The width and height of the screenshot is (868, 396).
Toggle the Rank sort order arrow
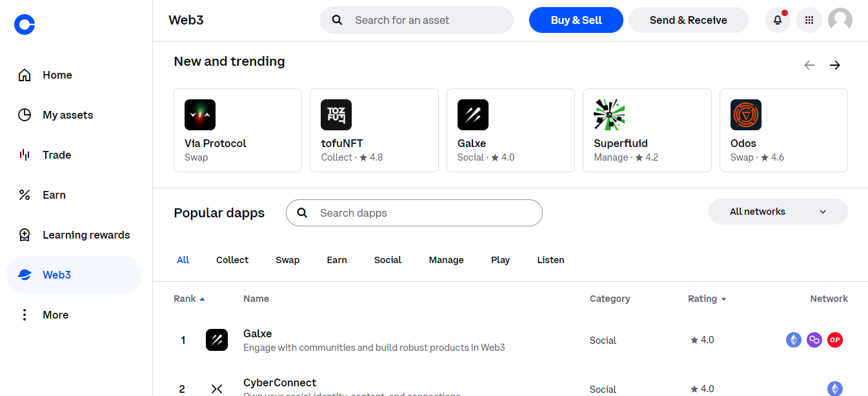201,298
